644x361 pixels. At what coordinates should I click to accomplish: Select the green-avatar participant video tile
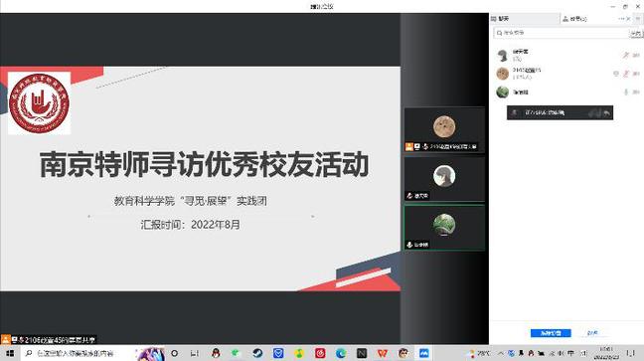pyautogui.click(x=444, y=228)
